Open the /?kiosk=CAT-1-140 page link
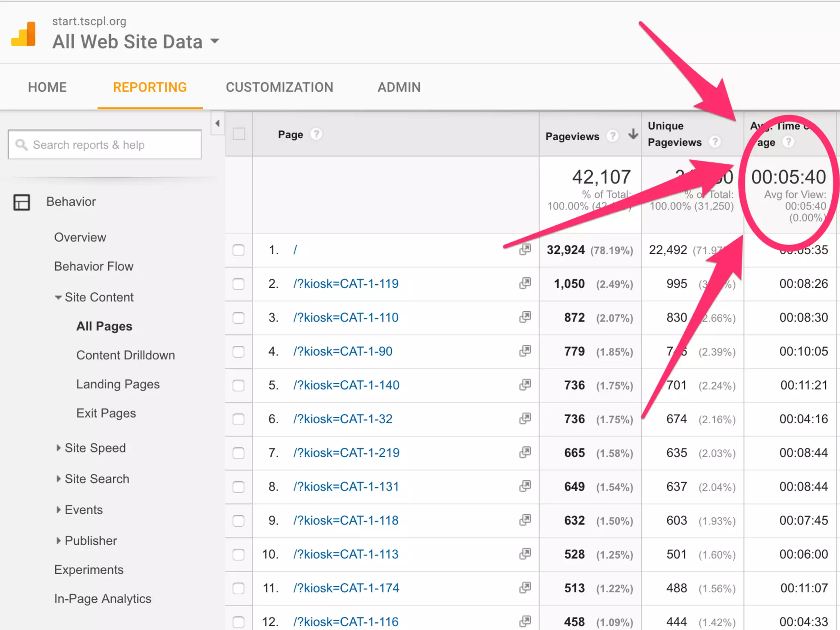This screenshot has height=630, width=840. (346, 385)
